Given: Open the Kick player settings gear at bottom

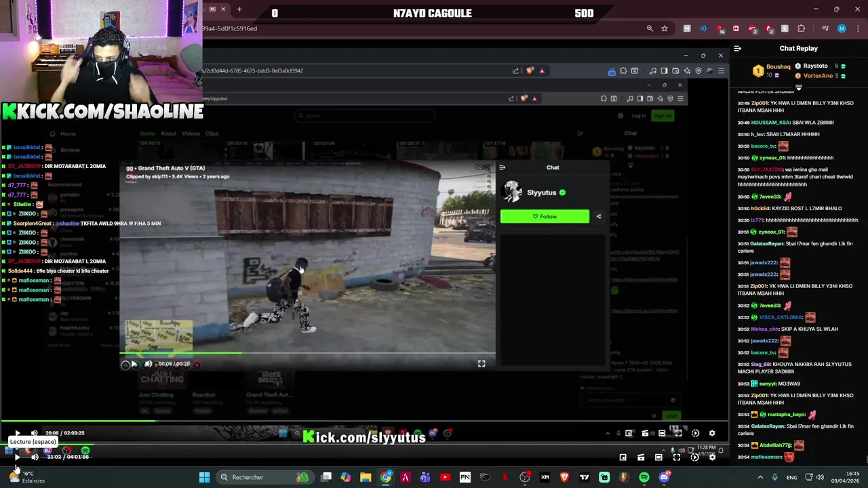Looking at the screenshot, I should pos(712,457).
